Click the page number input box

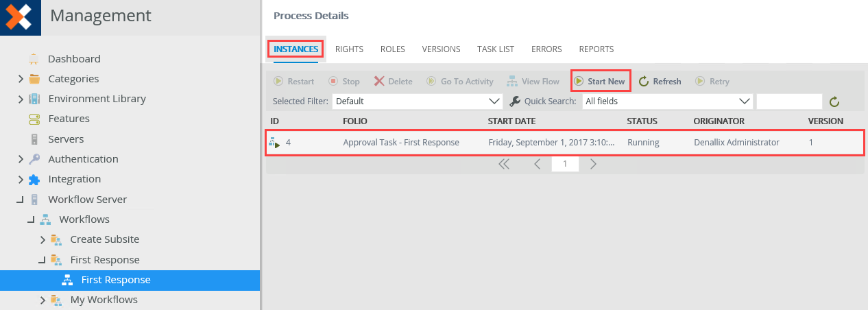pyautogui.click(x=565, y=165)
